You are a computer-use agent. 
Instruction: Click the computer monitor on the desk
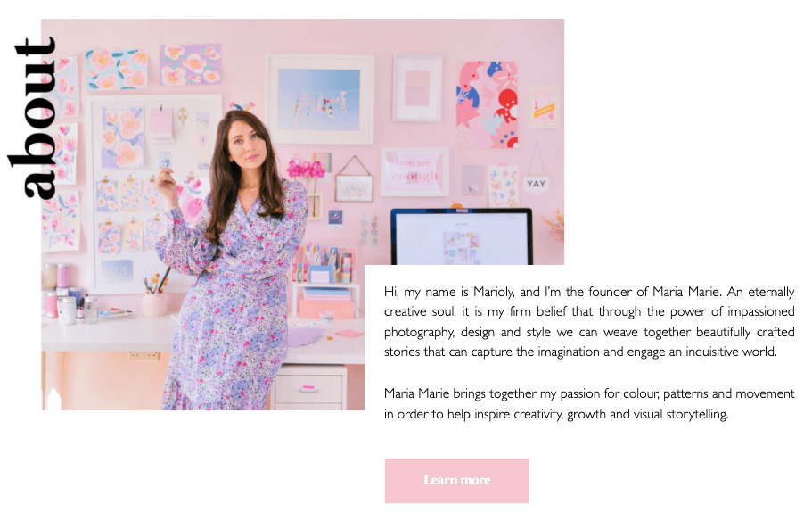pos(462,236)
